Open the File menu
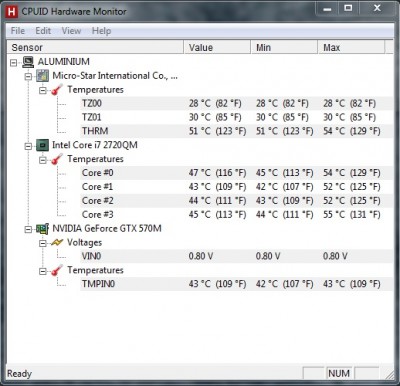 tap(18, 31)
